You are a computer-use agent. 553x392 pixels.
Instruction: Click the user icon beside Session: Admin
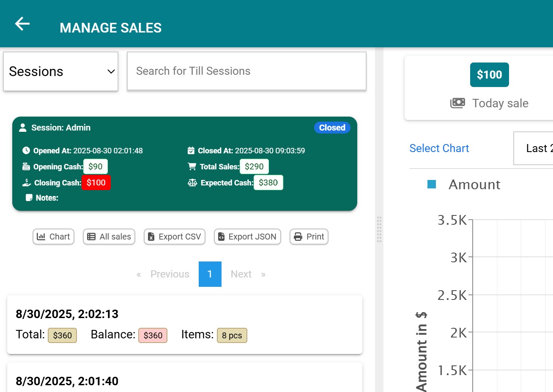coord(23,128)
